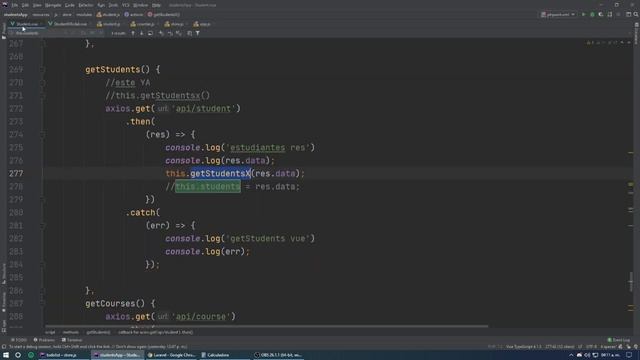The image size is (640, 360).
Task: Open the Terminal tool window
Action: point(72,340)
